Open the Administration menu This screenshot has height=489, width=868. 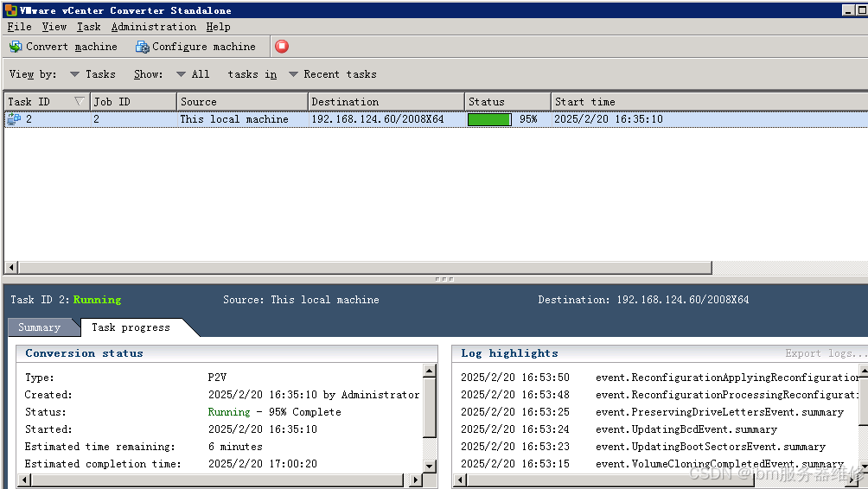pyautogui.click(x=153, y=27)
